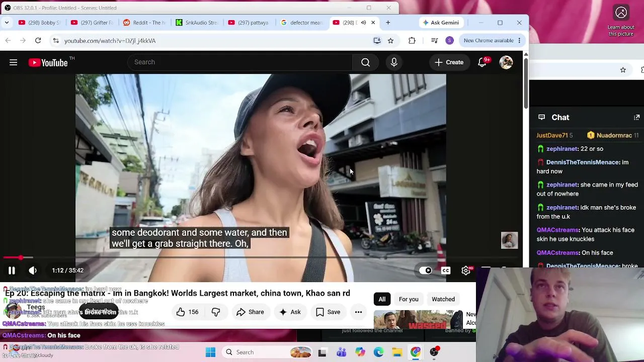The image size is (644, 362).
Task: Open the Save to playlist menu
Action: 328,312
